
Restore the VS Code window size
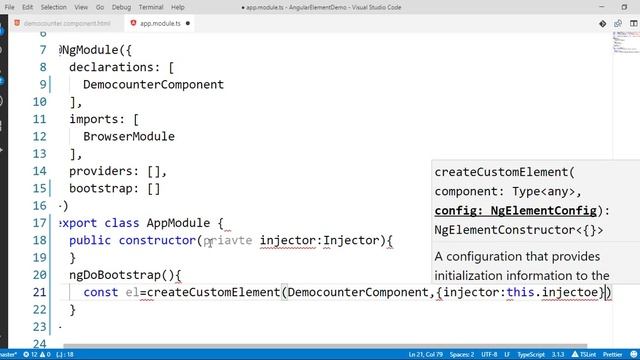point(624,7)
